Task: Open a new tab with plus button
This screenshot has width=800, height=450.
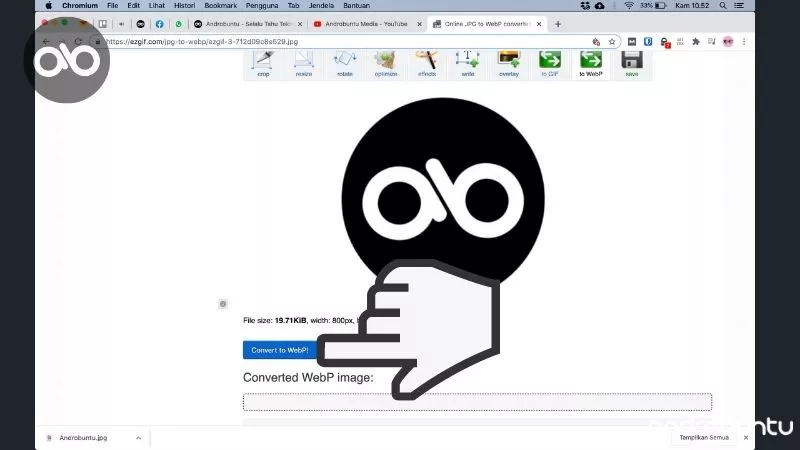Action: click(x=558, y=24)
